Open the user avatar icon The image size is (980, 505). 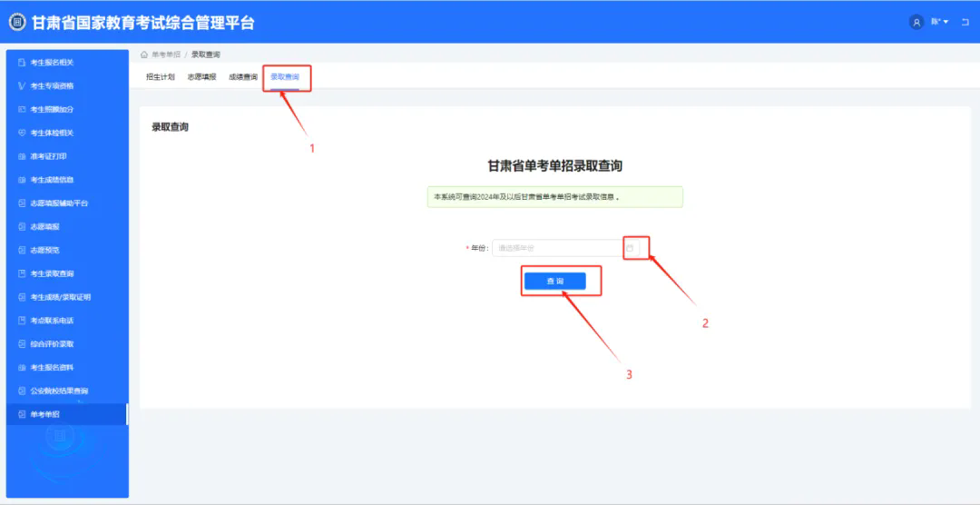[x=916, y=22]
